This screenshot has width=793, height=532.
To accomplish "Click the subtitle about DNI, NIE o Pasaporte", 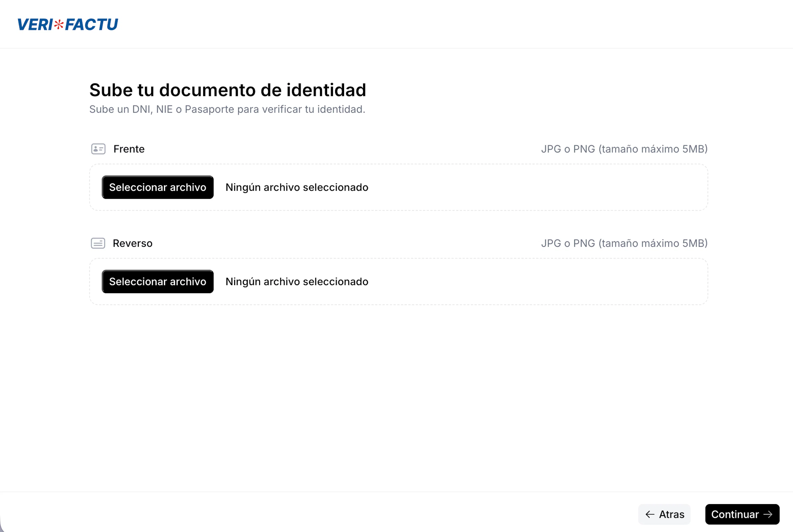I will click(x=227, y=109).
